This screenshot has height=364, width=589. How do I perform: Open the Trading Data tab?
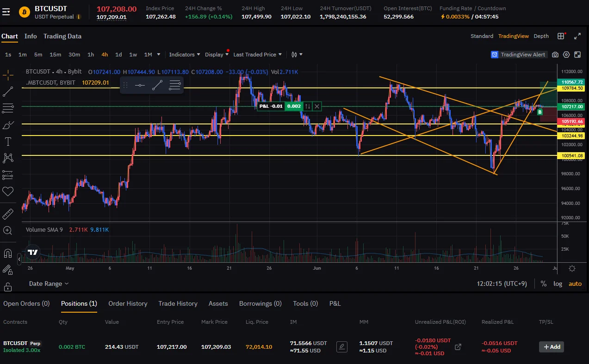pos(62,36)
